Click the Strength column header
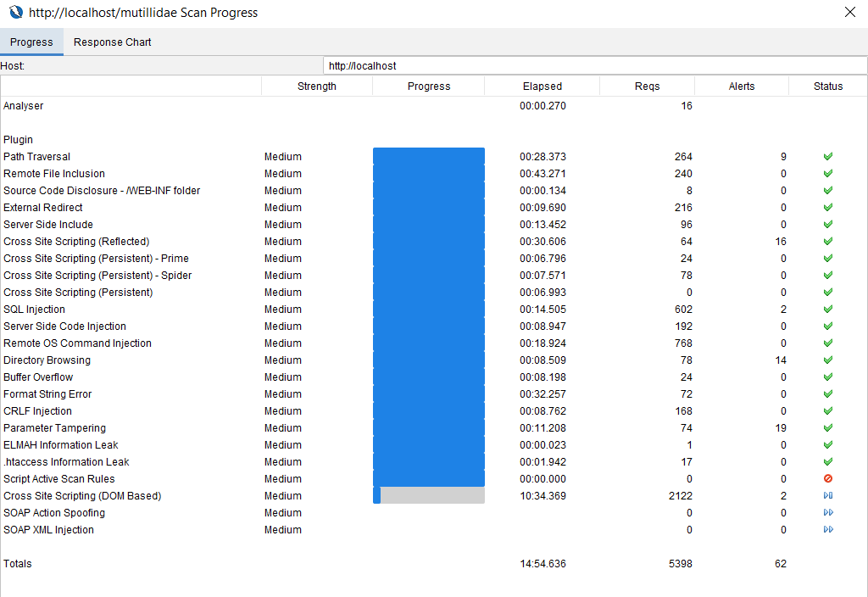868x597 pixels. pyautogui.click(x=316, y=86)
